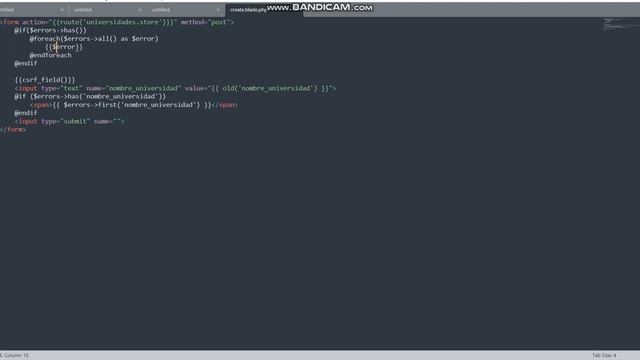
Task: Click the Column 15 status text
Action: tap(15, 355)
